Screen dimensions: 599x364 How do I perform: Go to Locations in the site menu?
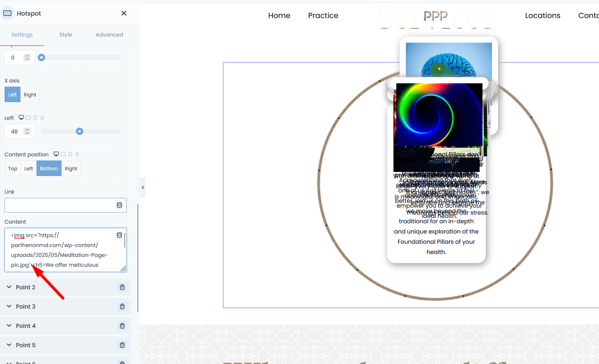coord(542,16)
